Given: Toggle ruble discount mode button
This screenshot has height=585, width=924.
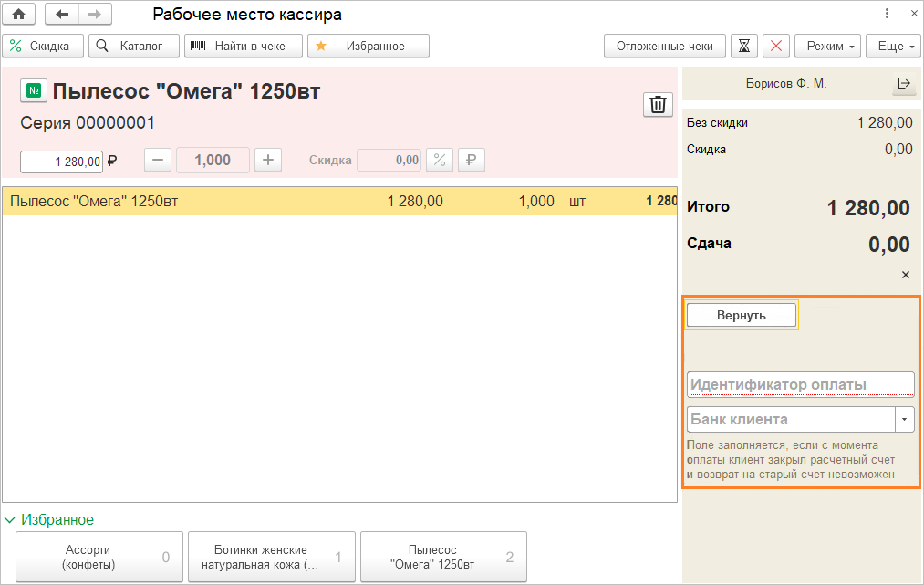Looking at the screenshot, I should click(471, 160).
